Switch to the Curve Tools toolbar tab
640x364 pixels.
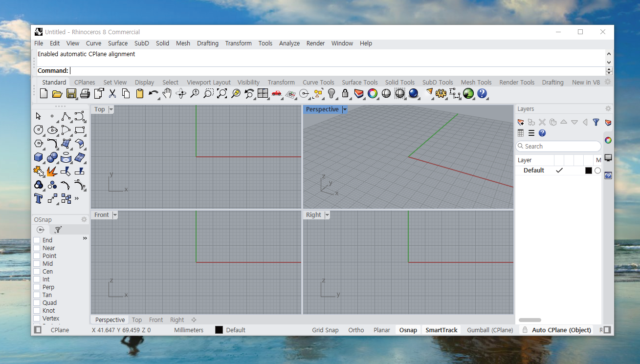pos(318,83)
